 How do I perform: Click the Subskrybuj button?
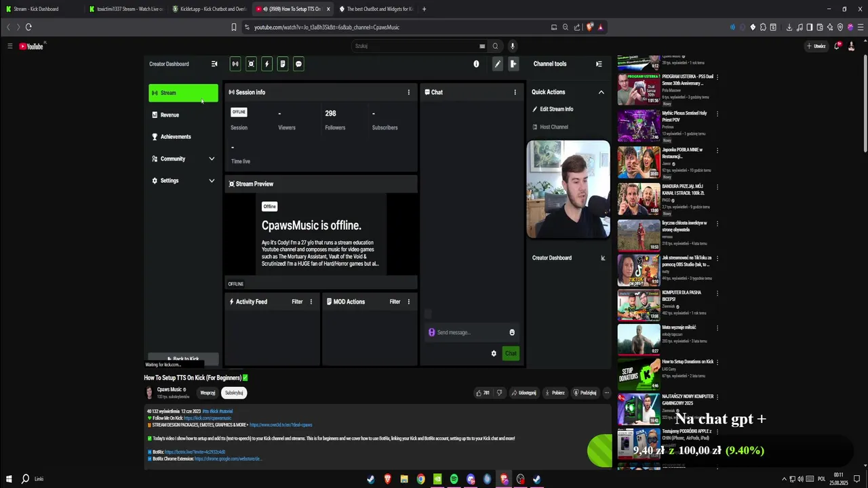[x=234, y=392]
